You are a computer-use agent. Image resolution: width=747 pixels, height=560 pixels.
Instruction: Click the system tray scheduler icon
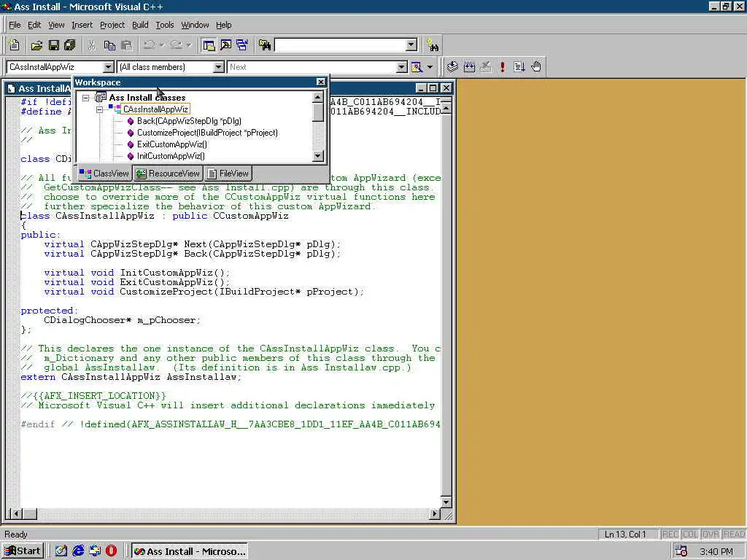coord(681,551)
